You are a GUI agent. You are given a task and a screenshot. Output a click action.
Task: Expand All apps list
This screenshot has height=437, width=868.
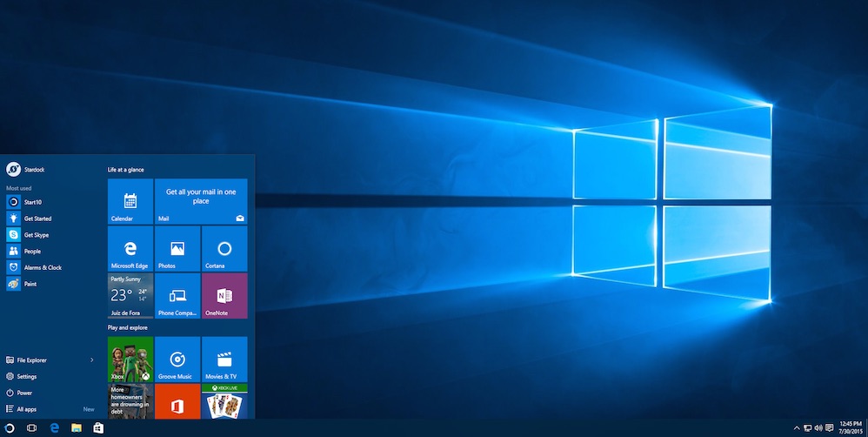pyautogui.click(x=26, y=409)
